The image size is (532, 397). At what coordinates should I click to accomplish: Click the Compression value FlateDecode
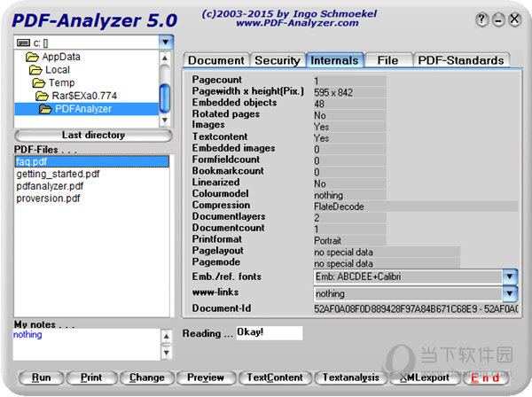[416, 206]
